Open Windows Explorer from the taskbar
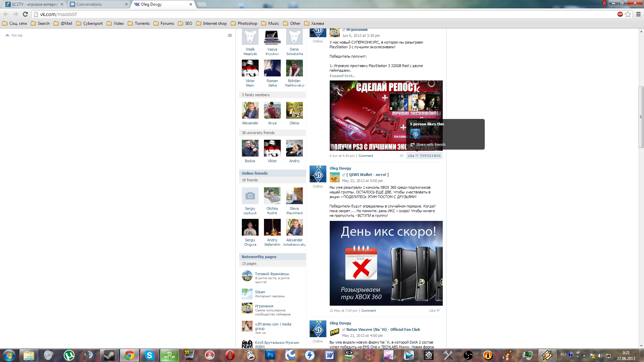The image size is (644, 362). coord(29,355)
